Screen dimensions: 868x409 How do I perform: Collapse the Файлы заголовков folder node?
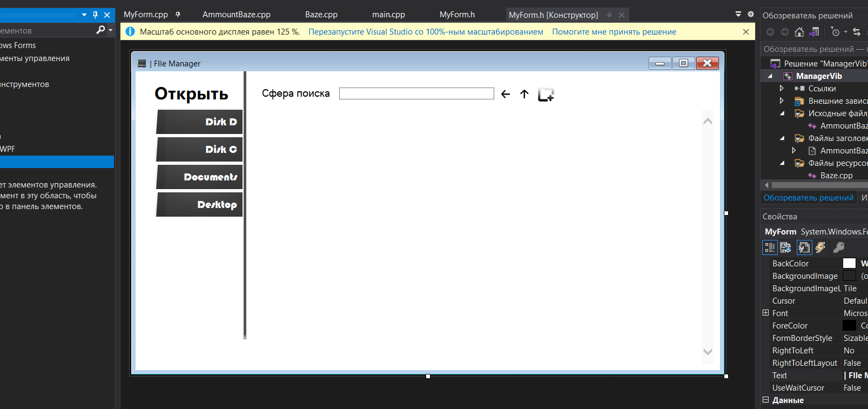(x=782, y=138)
